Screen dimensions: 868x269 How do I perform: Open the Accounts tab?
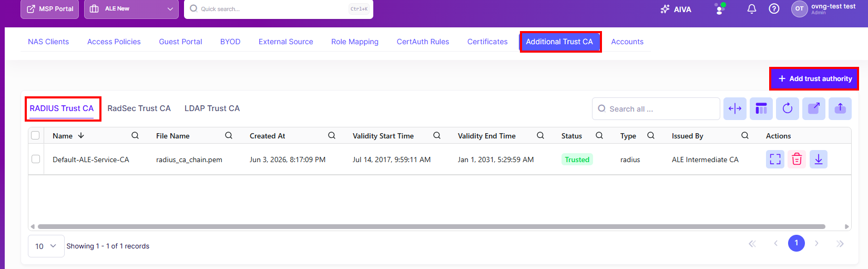(627, 42)
